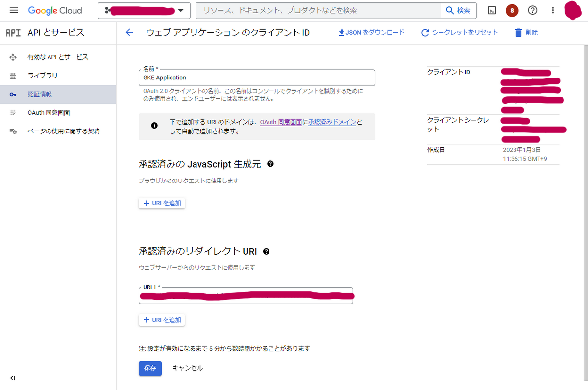Click the OAuth 同意画面 dots icon
The image size is (588, 390).
13,113
